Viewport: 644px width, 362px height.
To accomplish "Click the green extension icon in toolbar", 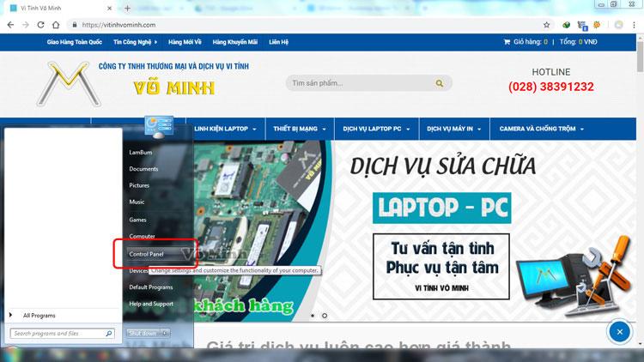I will [x=567, y=25].
